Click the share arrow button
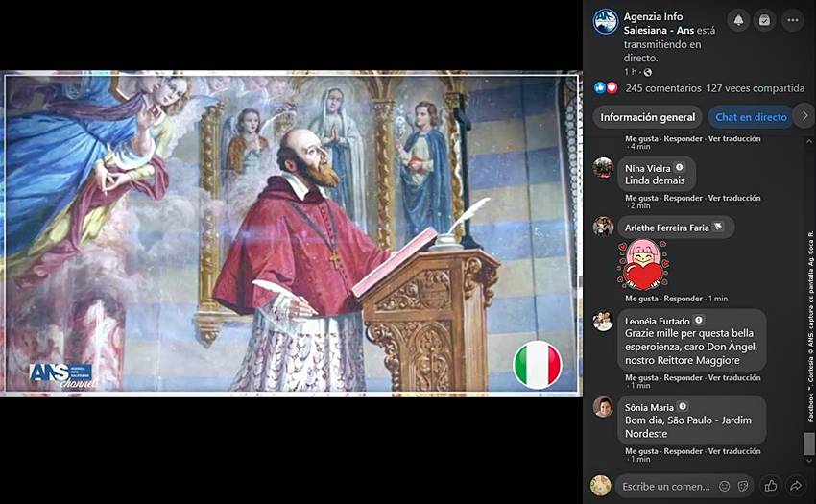The width and height of the screenshot is (816, 504). [796, 486]
